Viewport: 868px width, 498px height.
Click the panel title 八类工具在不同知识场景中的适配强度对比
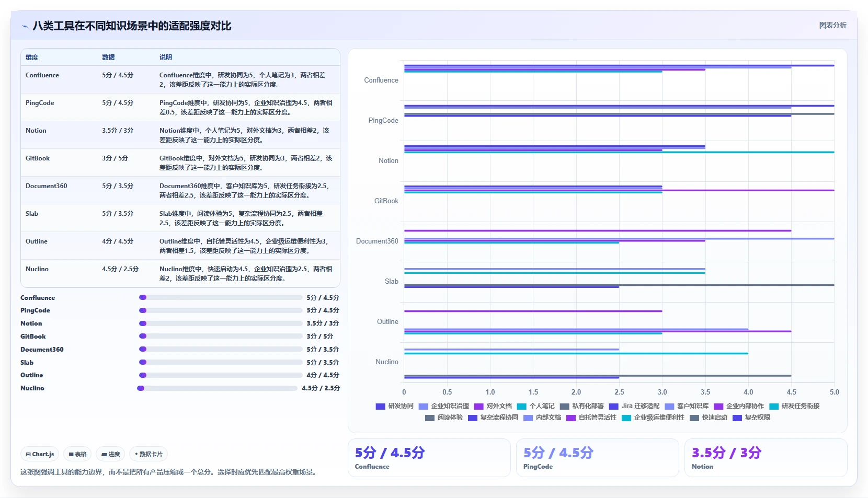[132, 26]
